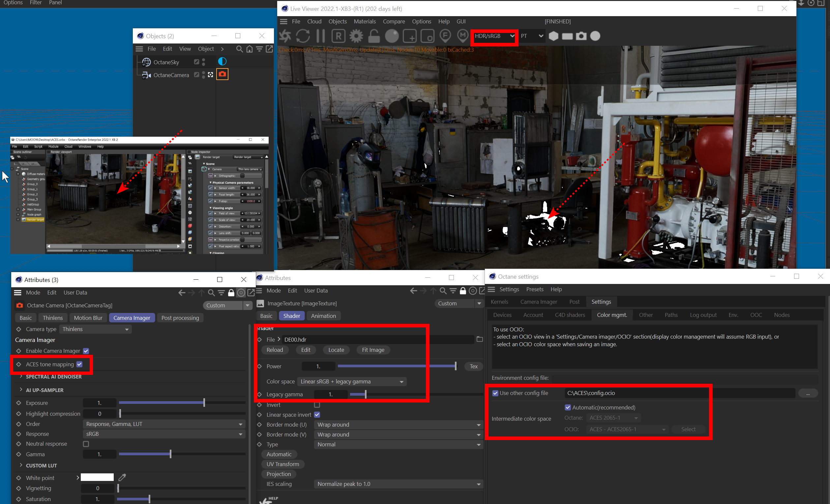
Task: Adjust the Exposure slider handle
Action: 204,403
